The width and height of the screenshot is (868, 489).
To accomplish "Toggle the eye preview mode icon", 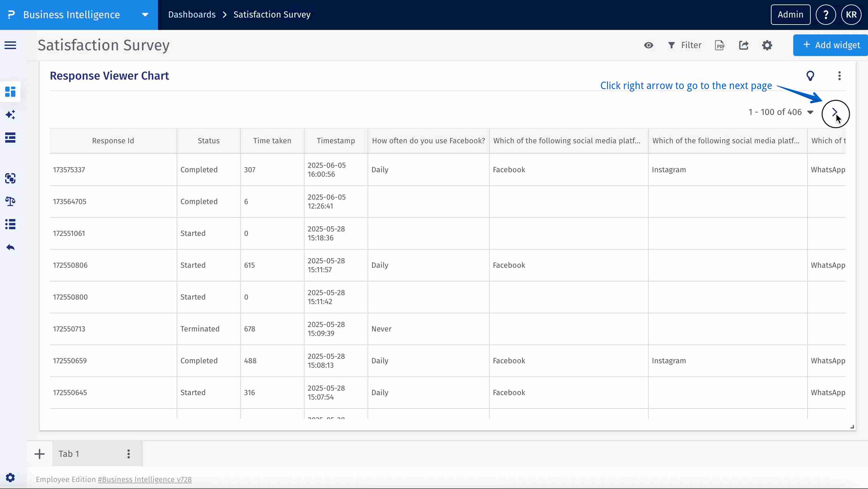I will click(x=648, y=45).
